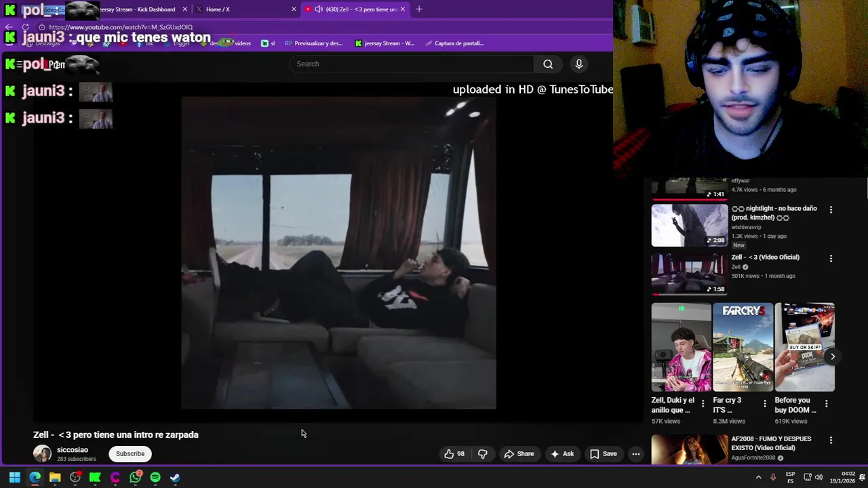Open options for Zell, Duki short
Viewport: 868px width, 488px height.
(703, 403)
